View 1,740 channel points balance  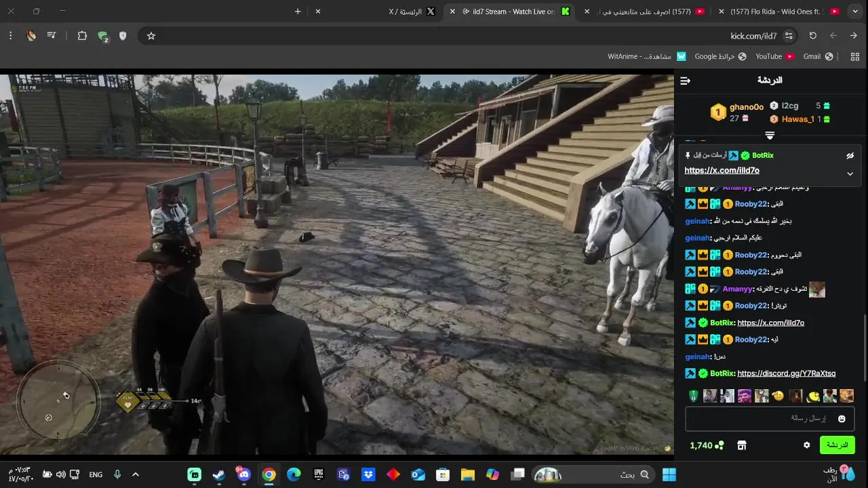coord(707,445)
